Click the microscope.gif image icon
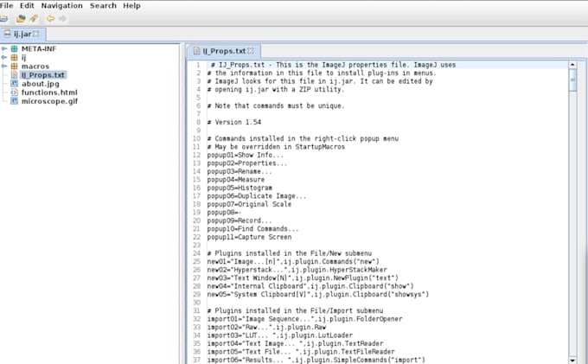Screen dimensions: 588x364 (x=14, y=101)
